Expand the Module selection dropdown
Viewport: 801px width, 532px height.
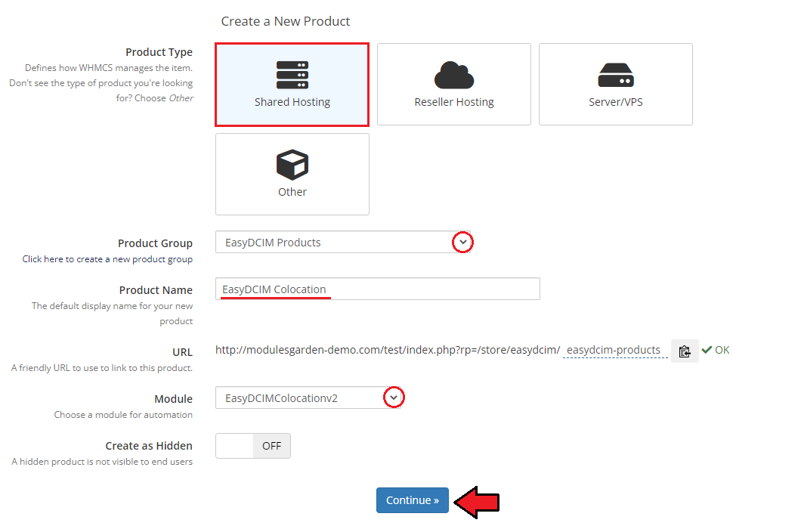[x=309, y=398]
